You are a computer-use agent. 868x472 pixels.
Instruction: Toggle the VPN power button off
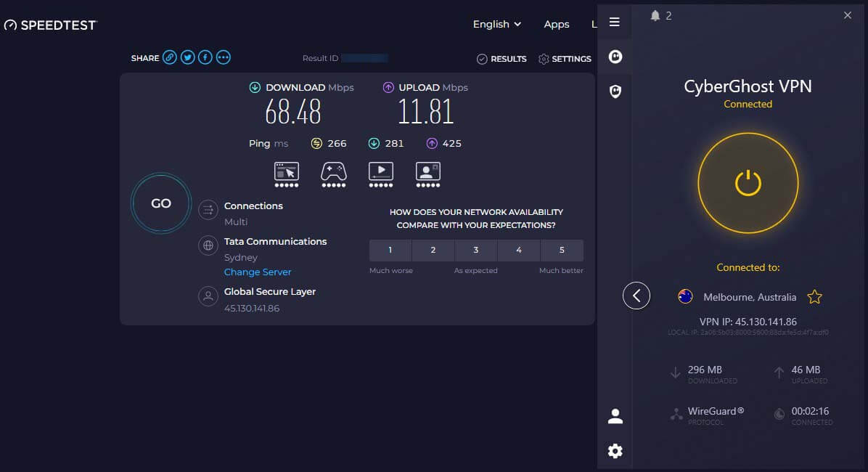(748, 183)
